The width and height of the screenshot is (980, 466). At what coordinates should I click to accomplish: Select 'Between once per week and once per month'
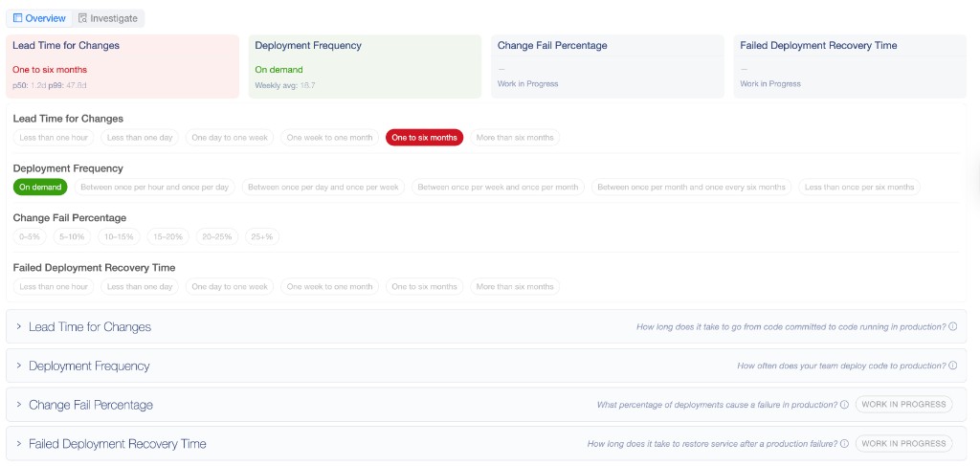[498, 187]
